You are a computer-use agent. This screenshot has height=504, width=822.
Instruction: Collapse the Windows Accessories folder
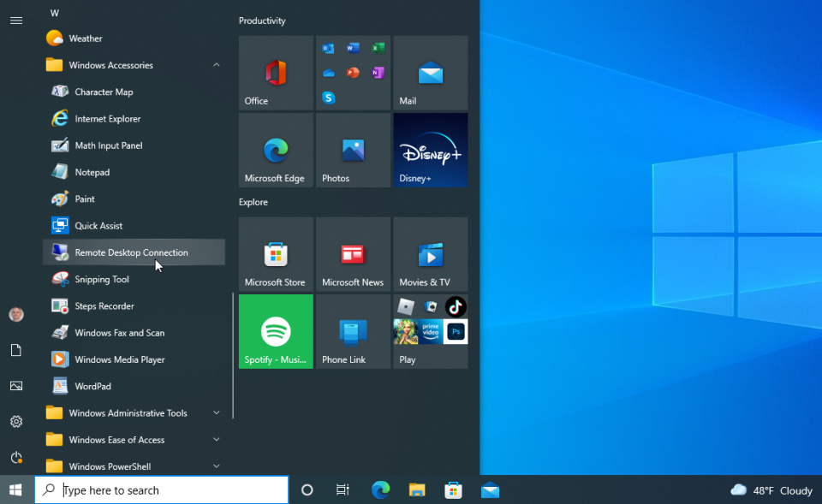click(217, 65)
